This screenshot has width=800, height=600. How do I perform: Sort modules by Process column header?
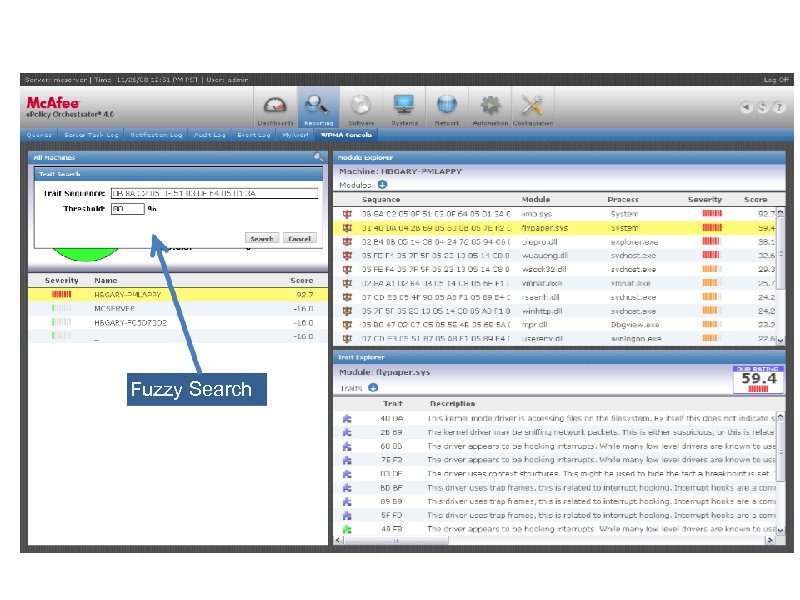coord(623,199)
